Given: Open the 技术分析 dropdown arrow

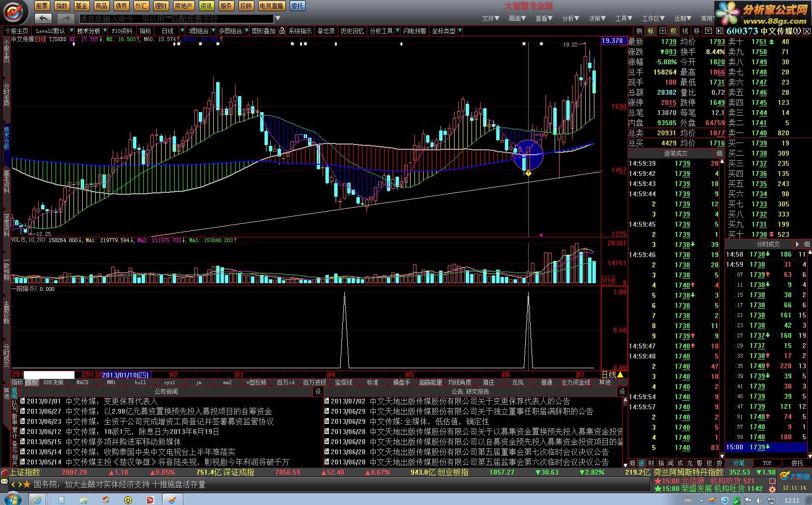Looking at the screenshot, I should point(104,31).
